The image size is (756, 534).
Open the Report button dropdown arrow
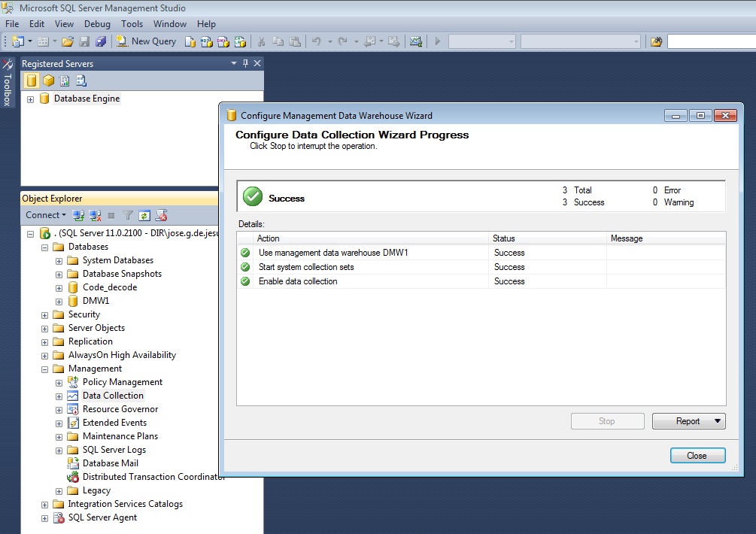718,420
